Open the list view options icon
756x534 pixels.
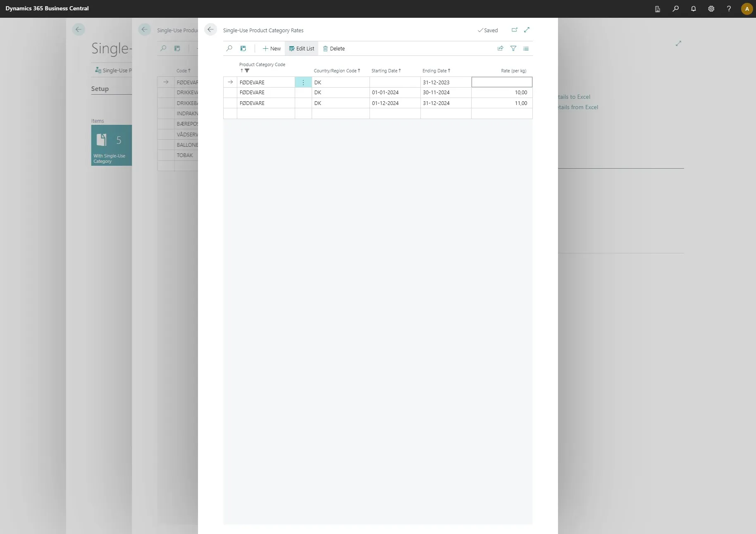click(x=526, y=48)
